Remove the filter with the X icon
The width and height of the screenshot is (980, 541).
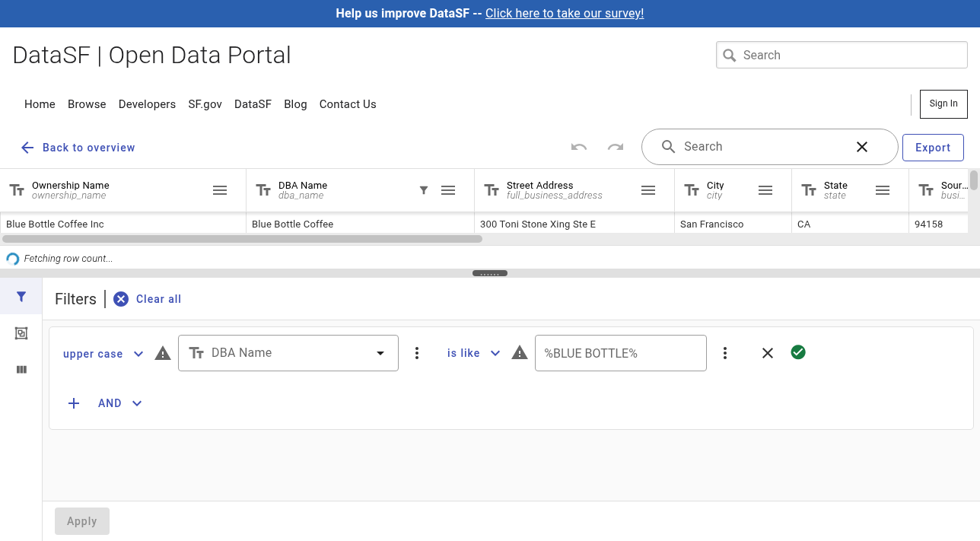(x=768, y=353)
